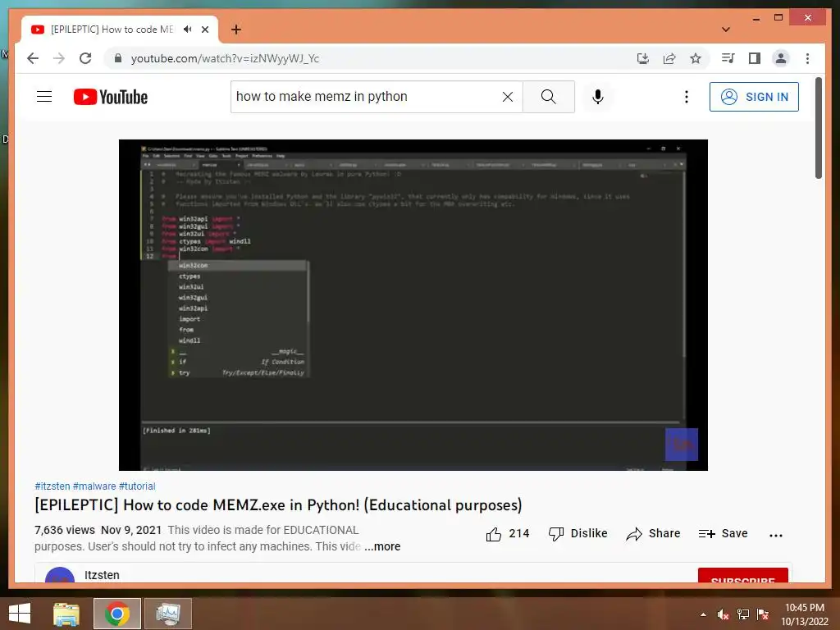840x630 pixels.
Task: Select the EPILEPTIC How to code tab
Action: click(x=112, y=30)
